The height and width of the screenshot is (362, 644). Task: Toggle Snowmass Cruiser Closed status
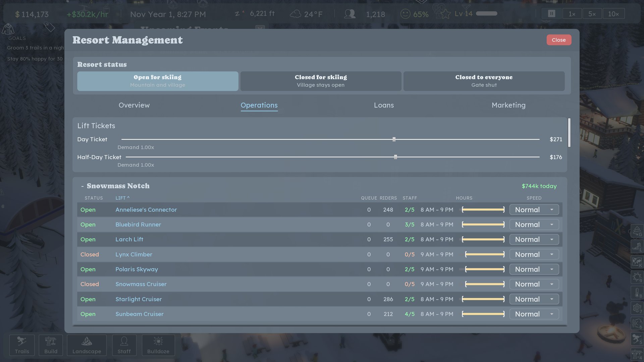click(90, 284)
